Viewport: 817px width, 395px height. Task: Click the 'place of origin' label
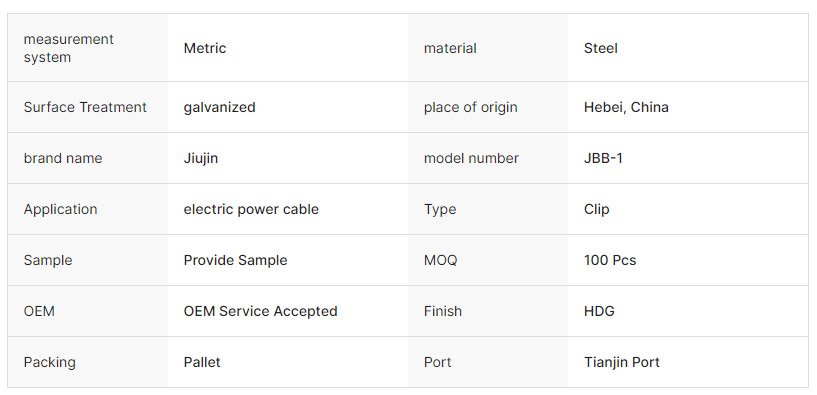(x=471, y=107)
